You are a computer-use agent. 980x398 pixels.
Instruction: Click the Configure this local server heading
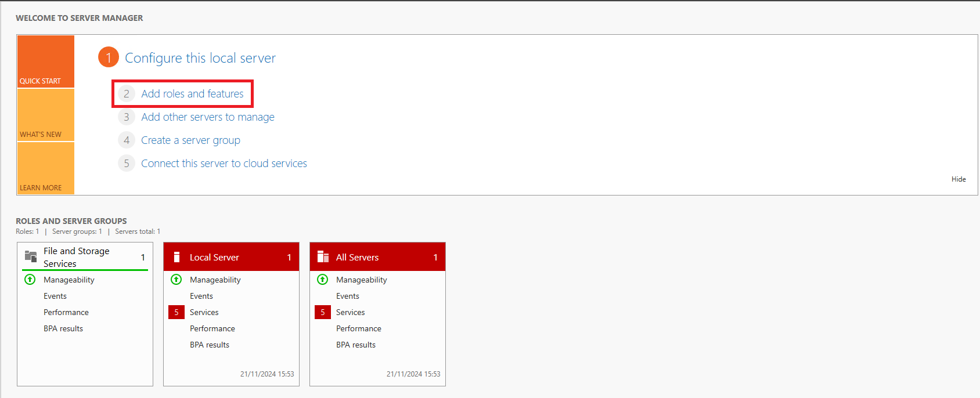200,58
